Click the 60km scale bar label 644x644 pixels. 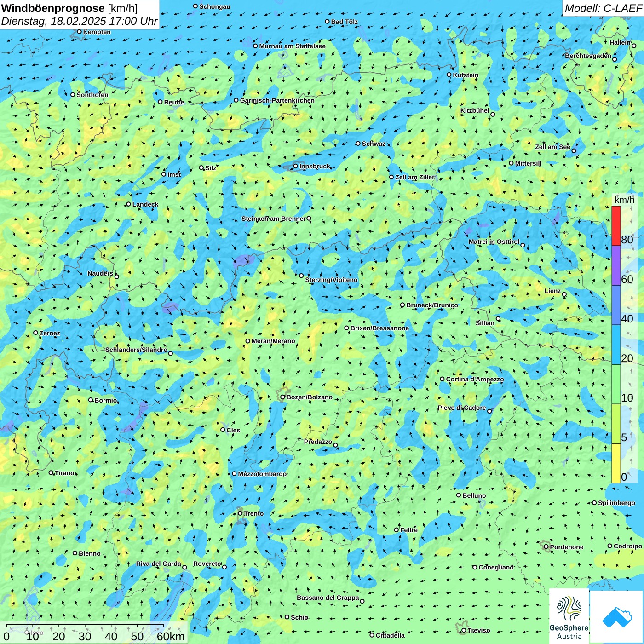click(x=171, y=637)
